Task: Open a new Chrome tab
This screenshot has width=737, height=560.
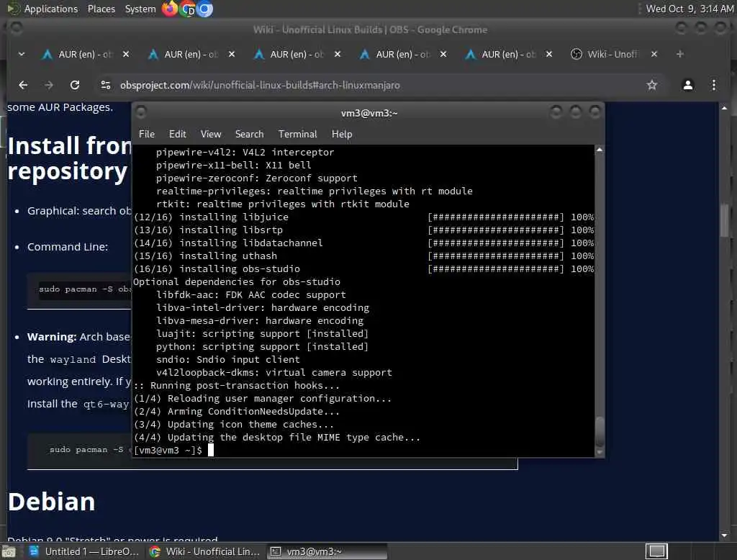Action: (x=679, y=54)
